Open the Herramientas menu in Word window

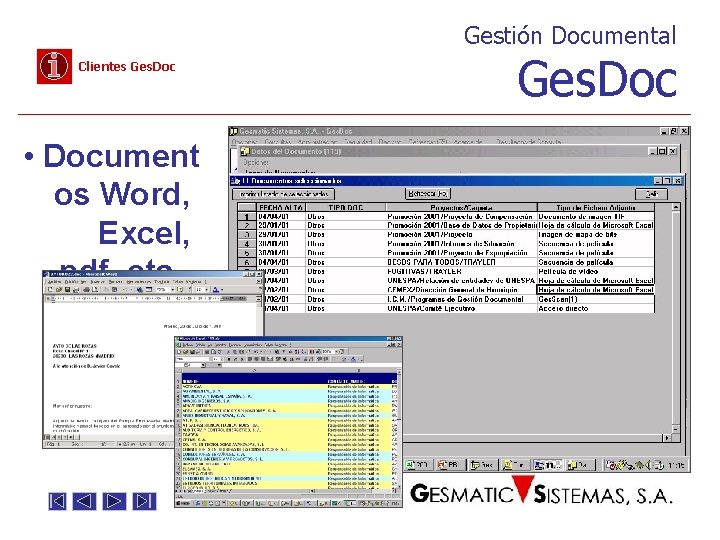coord(138,281)
